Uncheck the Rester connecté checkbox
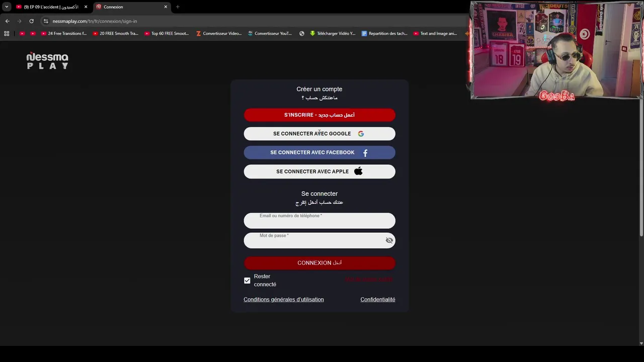644x362 pixels. click(x=247, y=281)
